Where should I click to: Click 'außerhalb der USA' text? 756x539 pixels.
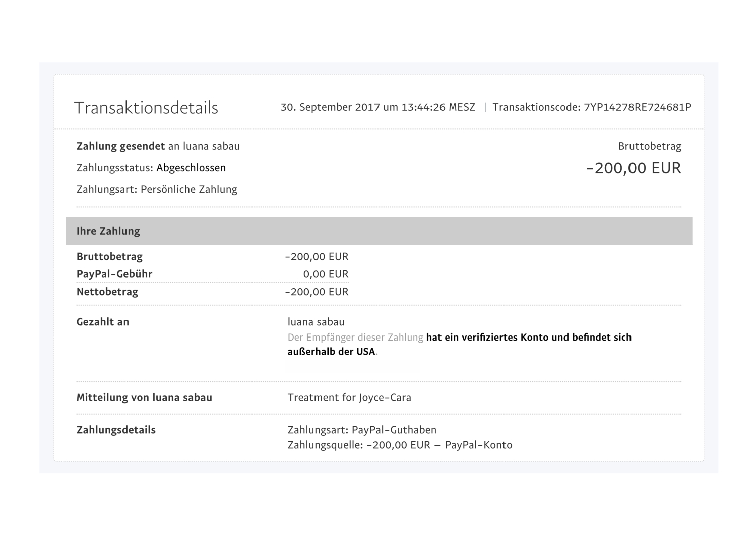coord(332,352)
